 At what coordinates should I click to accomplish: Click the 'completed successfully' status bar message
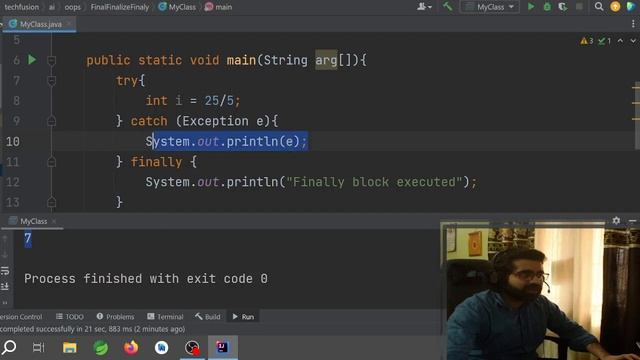pos(92,329)
